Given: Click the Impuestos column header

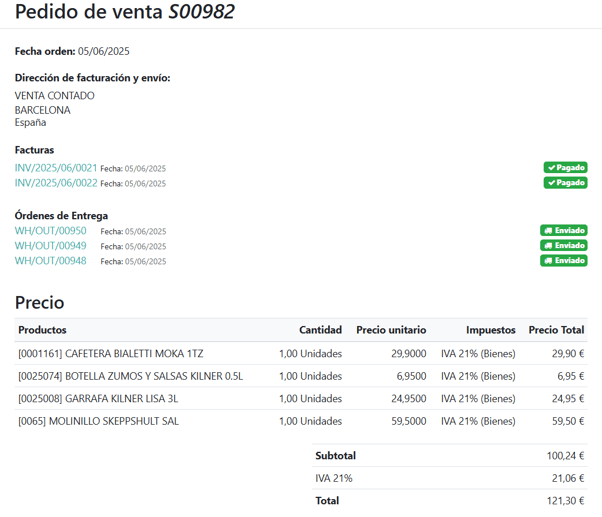Looking at the screenshot, I should 490,330.
